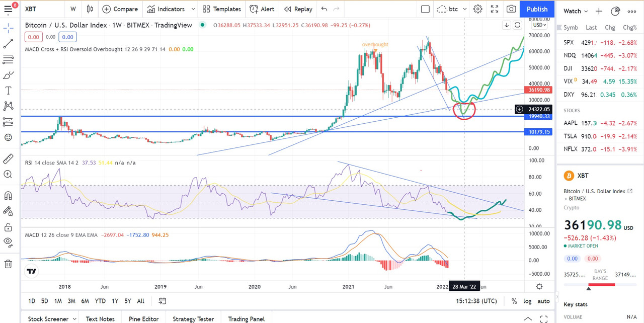
Task: Show the All date range
Action: pos(141,301)
